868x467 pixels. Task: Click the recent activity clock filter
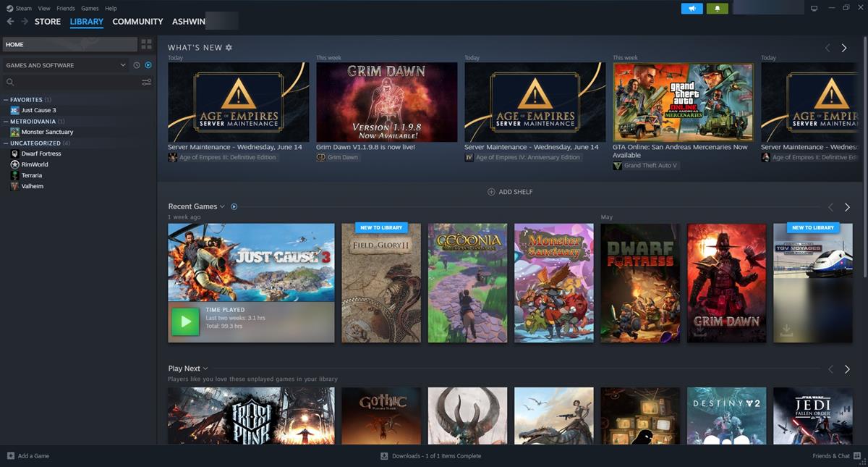pos(137,65)
